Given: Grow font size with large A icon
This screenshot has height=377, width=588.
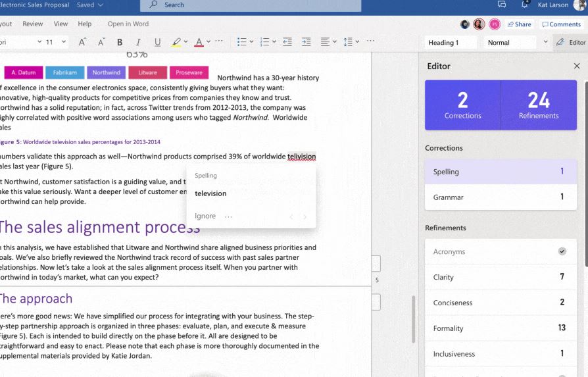Looking at the screenshot, I should pyautogui.click(x=82, y=42).
